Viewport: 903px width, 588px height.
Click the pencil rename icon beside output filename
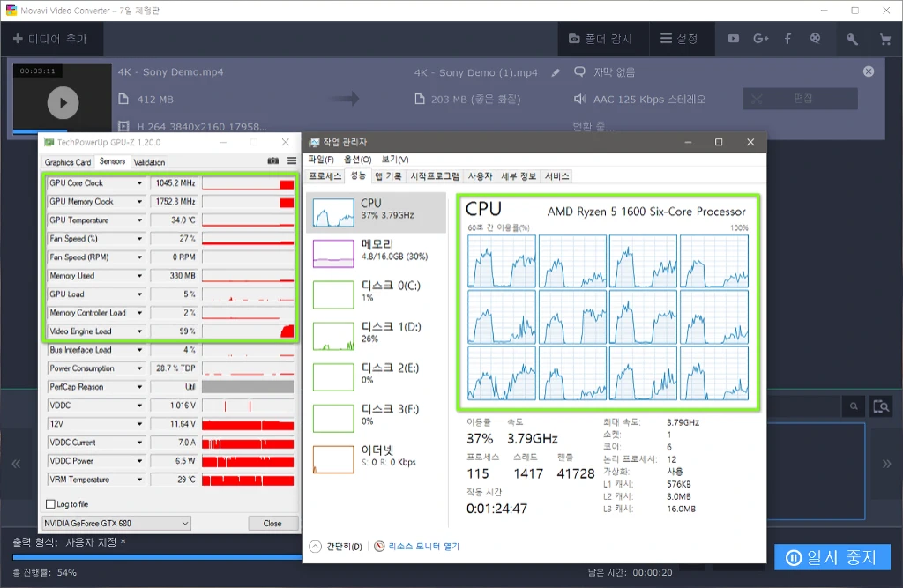[556, 72]
